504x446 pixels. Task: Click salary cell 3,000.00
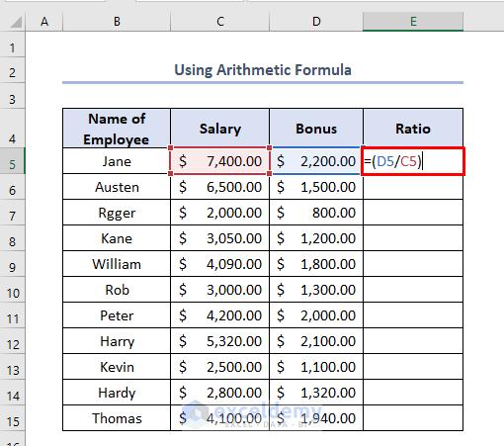220,290
